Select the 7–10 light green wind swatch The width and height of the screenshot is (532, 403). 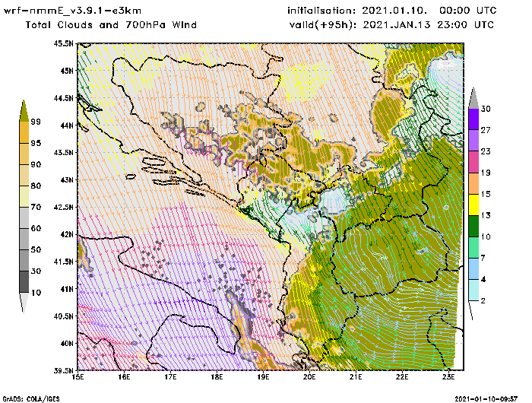coord(473,248)
